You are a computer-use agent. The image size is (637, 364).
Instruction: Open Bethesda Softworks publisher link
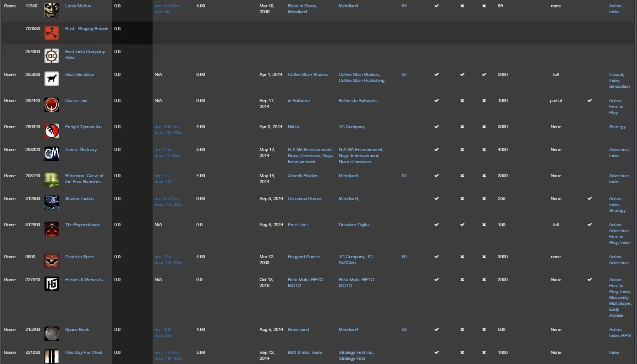358,101
